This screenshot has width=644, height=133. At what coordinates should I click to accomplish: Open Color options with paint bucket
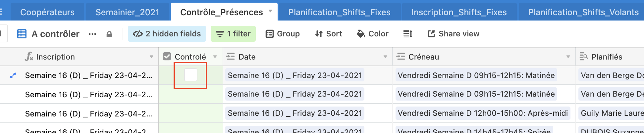[372, 34]
